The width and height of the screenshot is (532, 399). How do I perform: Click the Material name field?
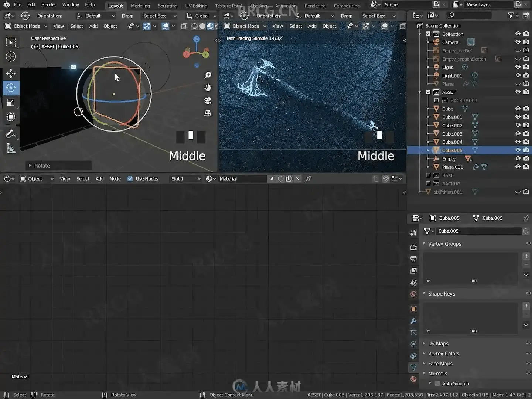pos(242,179)
